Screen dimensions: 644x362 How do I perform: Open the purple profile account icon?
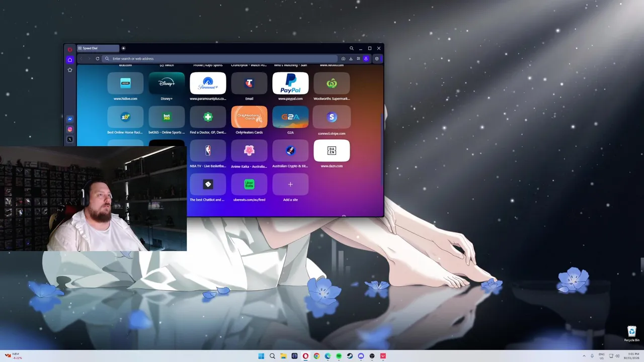point(366,58)
